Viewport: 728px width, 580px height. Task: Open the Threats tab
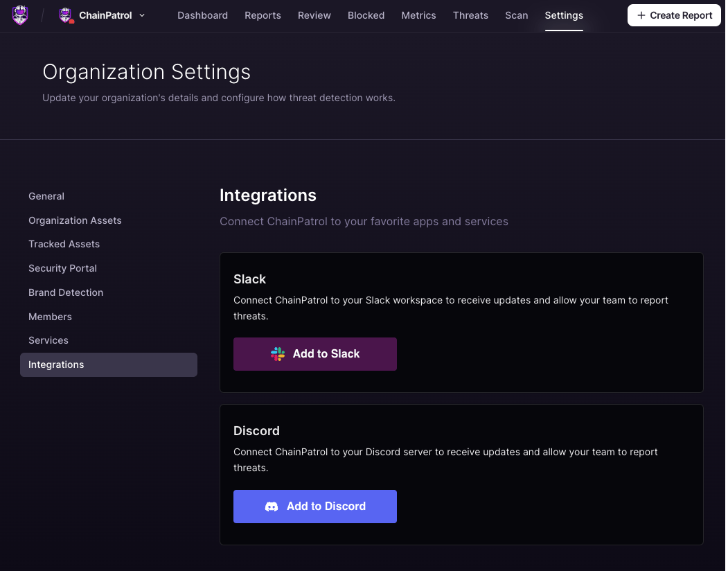click(x=470, y=15)
